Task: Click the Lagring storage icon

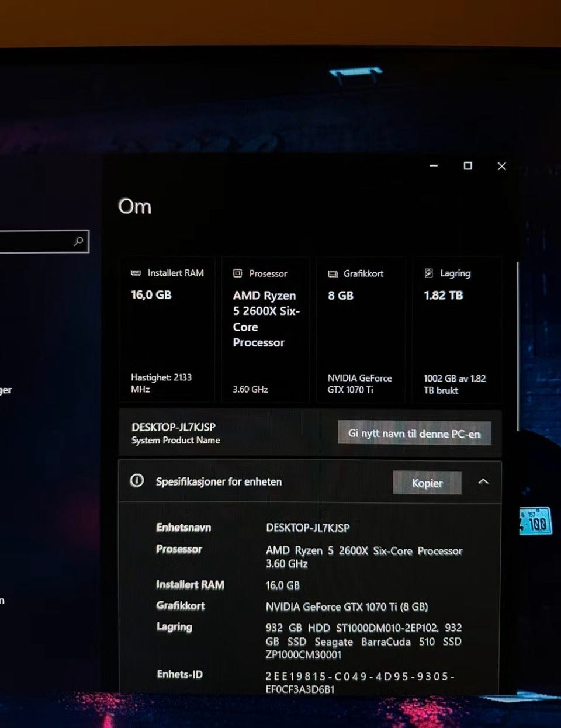Action: click(428, 273)
